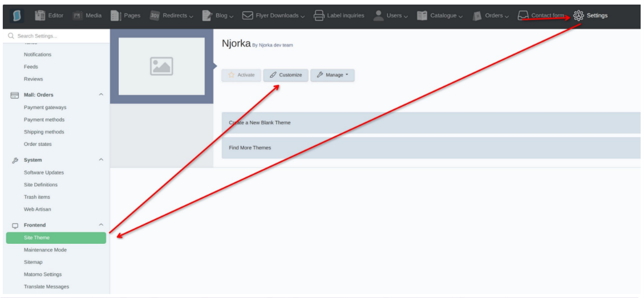Click the Contact form inbox icon
Screen dimensions: 644x298
[x=523, y=15]
